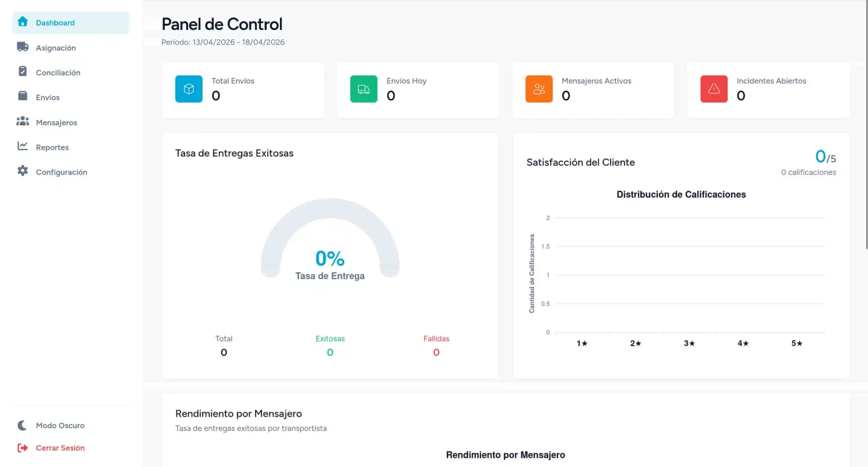This screenshot has width=868, height=467.
Task: Click the Cerrar Sesión link
Action: coord(60,448)
